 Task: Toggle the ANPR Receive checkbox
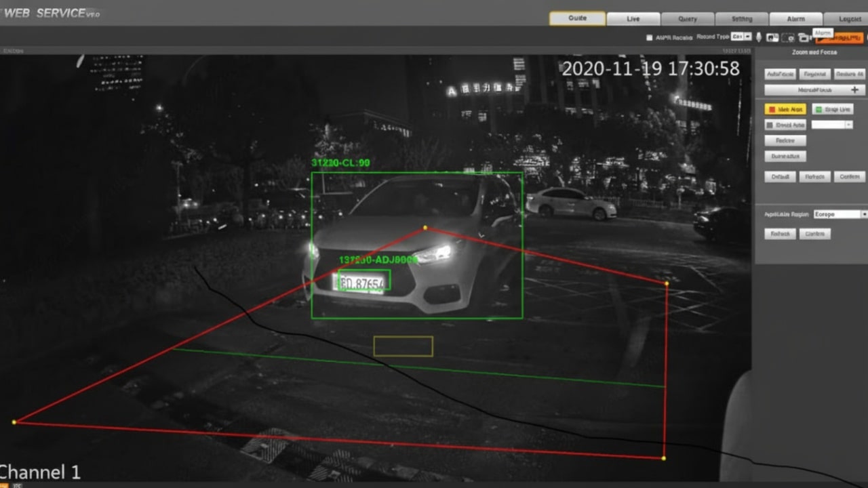649,38
